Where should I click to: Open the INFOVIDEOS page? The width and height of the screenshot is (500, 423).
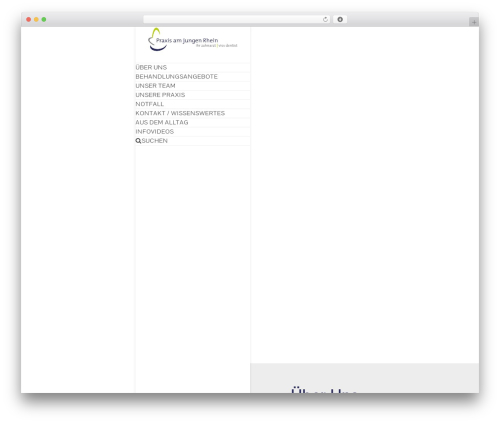[x=154, y=132]
